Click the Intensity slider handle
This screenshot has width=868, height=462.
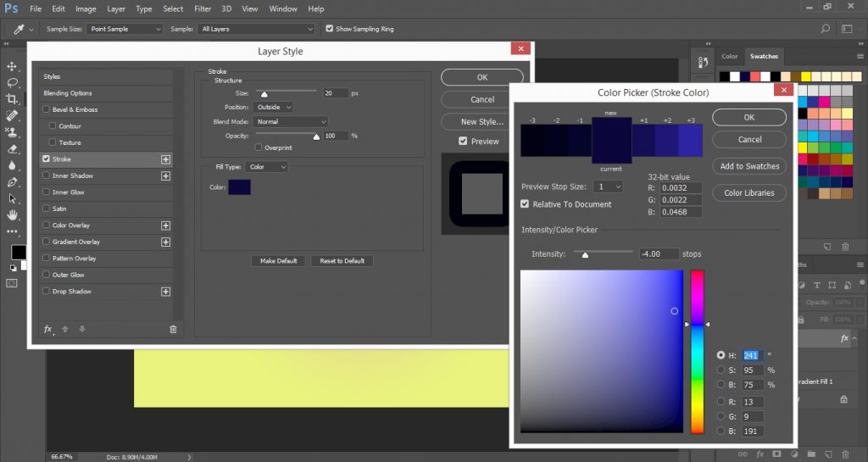585,254
